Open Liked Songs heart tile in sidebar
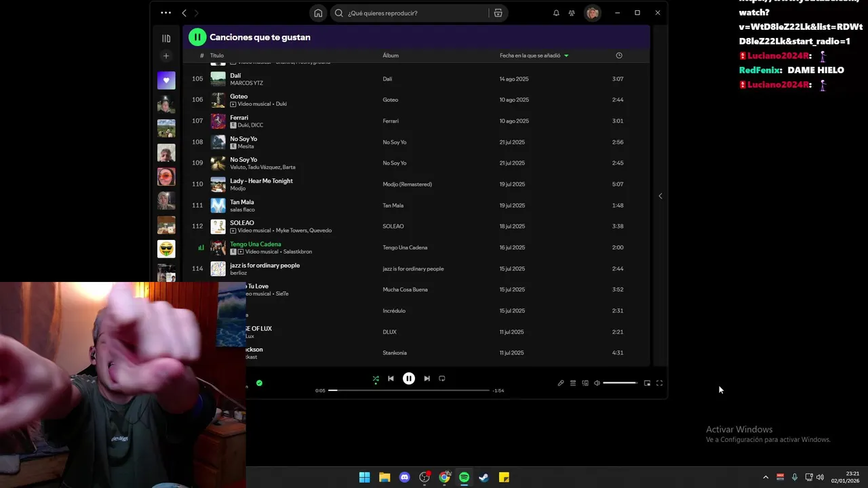The height and width of the screenshot is (488, 868). click(x=166, y=80)
